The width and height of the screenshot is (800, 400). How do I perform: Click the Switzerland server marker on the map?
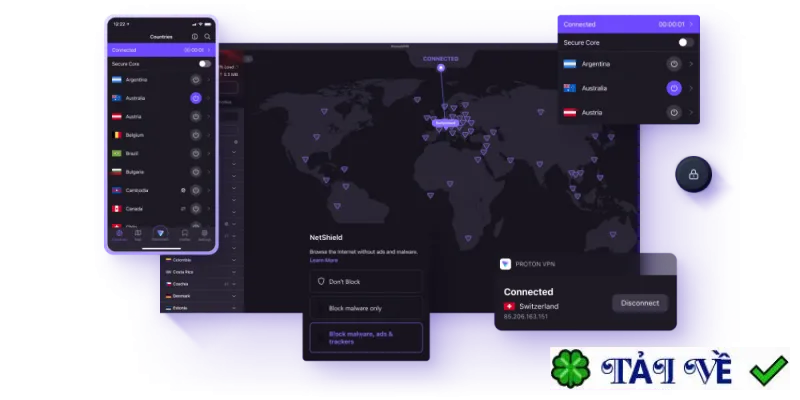click(445, 123)
